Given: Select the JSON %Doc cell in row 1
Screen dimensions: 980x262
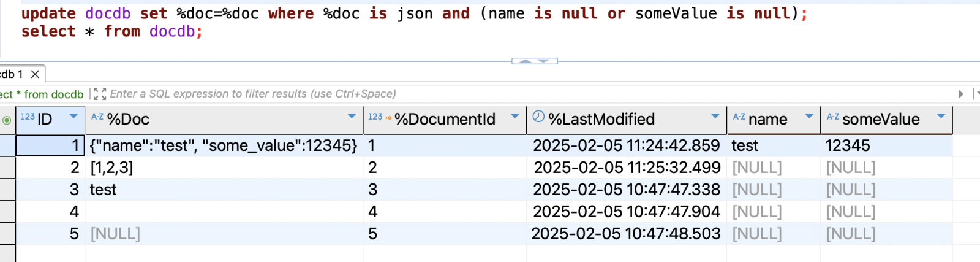Looking at the screenshot, I should pyautogui.click(x=224, y=145).
